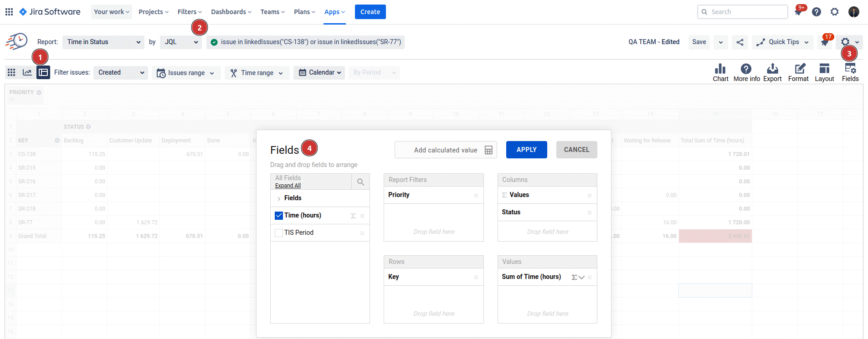
Task: Open the Time in Status report dropdown
Action: (103, 42)
